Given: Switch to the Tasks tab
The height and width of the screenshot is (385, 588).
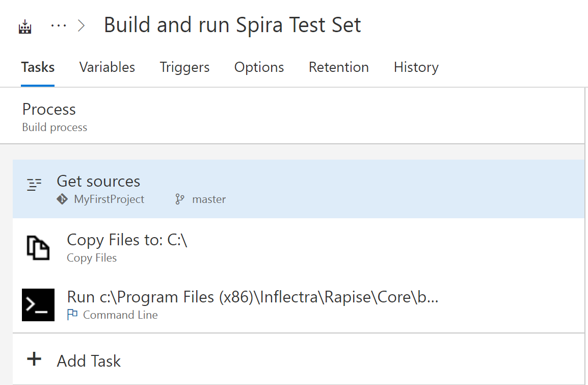Looking at the screenshot, I should pos(38,67).
